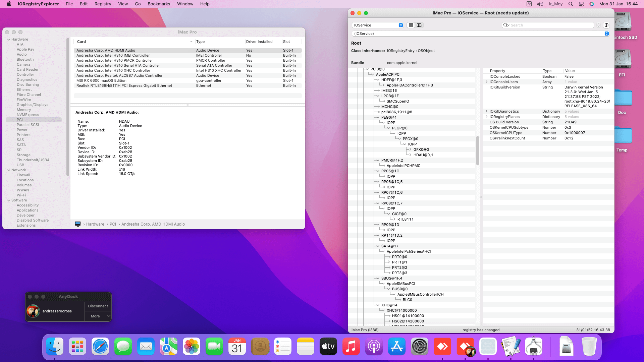Open Safari from the Dock
The width and height of the screenshot is (644, 362).
coord(100,347)
